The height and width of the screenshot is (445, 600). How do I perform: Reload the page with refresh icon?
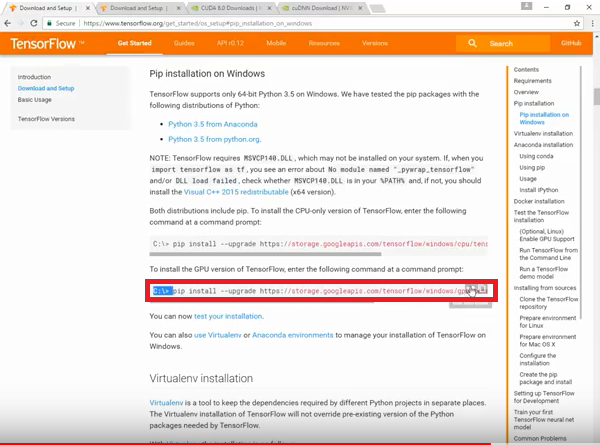tap(34, 23)
